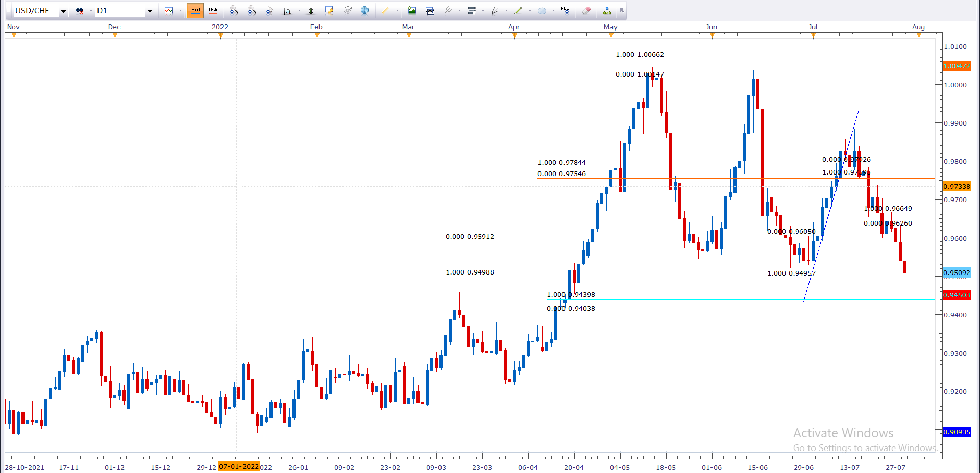Expand the ruler tool dropdown arrow
This screenshot has height=473, width=980.
[x=397, y=11]
